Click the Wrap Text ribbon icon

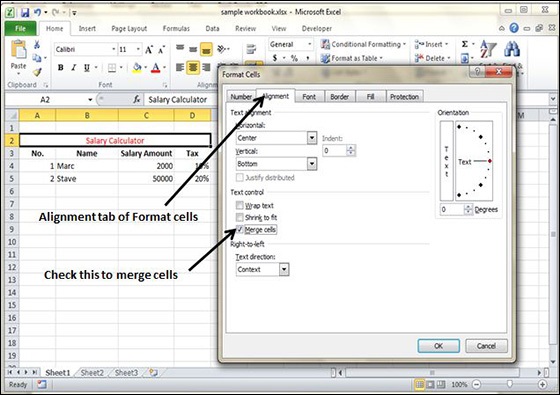click(x=251, y=49)
